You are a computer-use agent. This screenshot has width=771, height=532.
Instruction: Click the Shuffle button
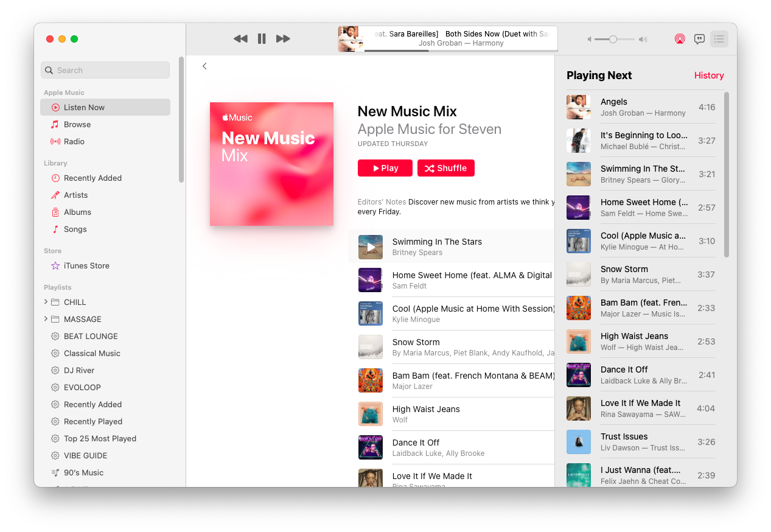446,168
